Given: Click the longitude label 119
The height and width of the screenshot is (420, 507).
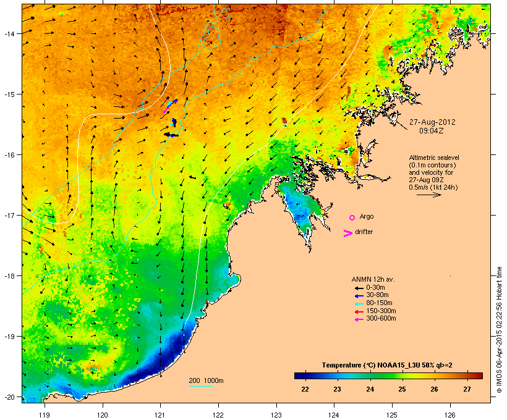Looking at the screenshot, I should coord(45,415).
